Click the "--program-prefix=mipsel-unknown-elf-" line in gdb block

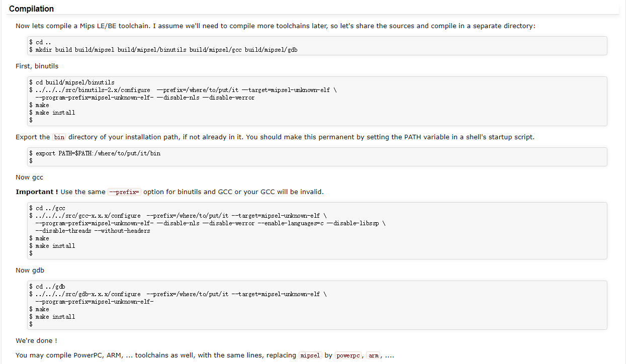coord(94,302)
